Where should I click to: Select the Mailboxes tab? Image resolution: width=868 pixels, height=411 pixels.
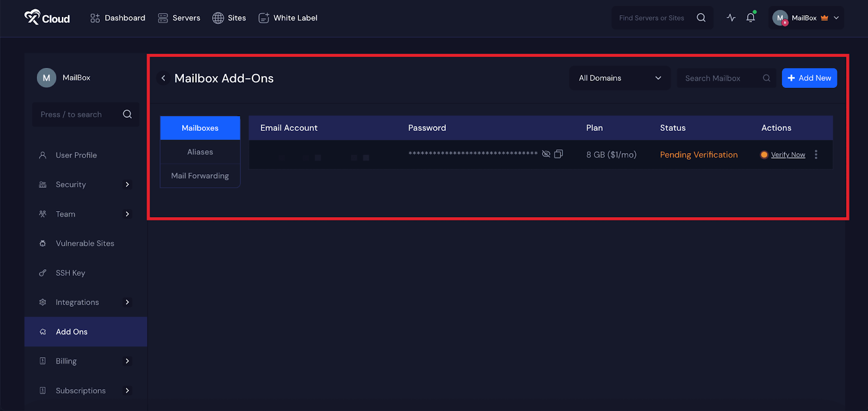[200, 128]
